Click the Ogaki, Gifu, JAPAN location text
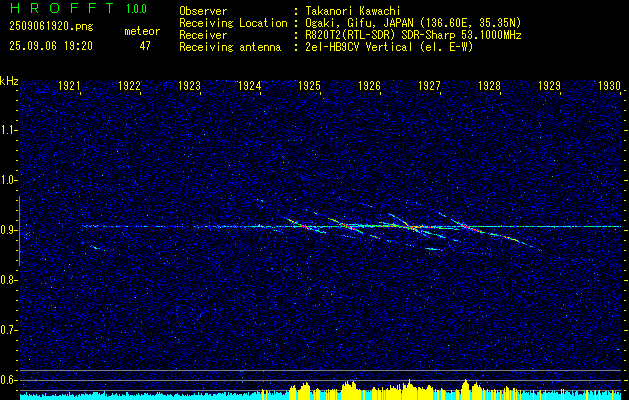This screenshot has height=400, width=629. (413, 23)
